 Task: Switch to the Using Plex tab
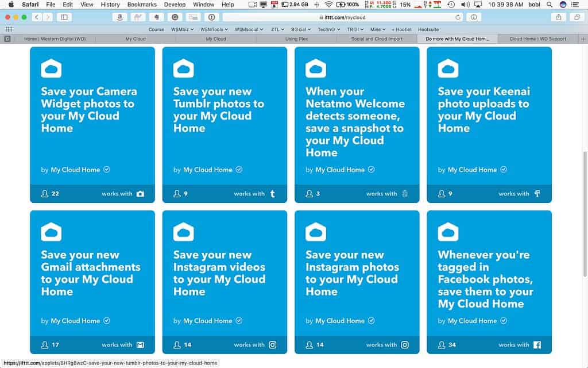point(296,39)
